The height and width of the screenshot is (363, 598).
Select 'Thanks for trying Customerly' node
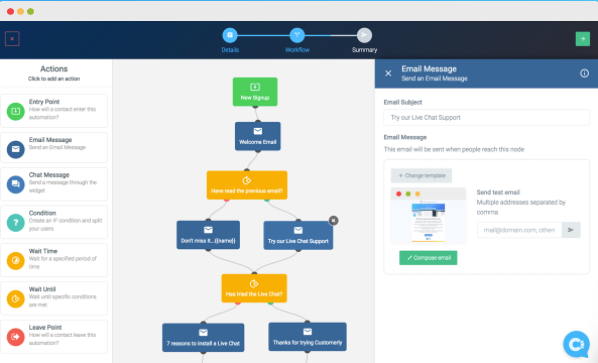[x=307, y=337]
